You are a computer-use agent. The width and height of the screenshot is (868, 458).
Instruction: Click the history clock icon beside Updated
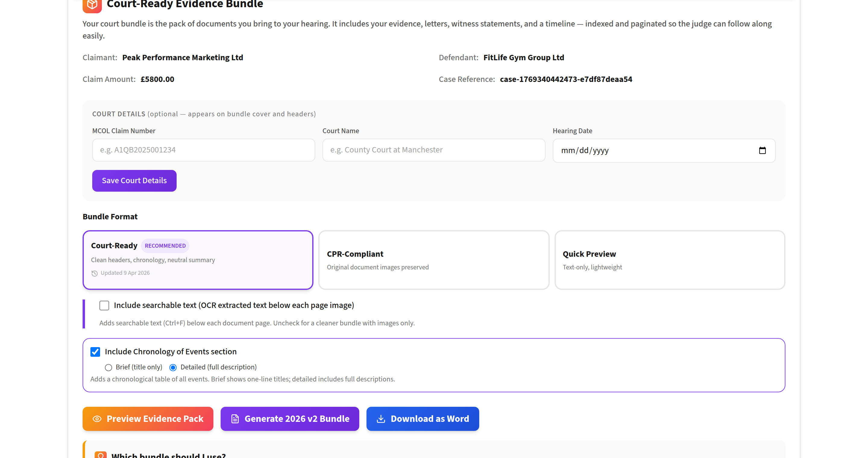click(95, 273)
